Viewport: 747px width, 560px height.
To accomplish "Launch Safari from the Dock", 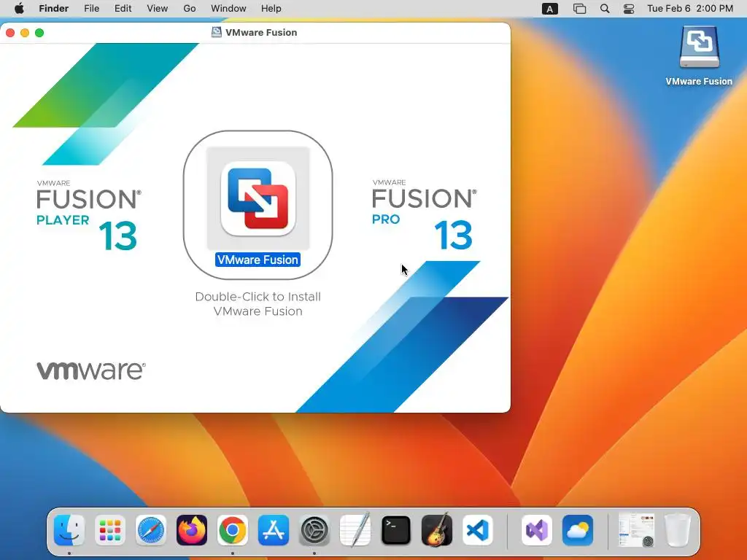I will 151,530.
